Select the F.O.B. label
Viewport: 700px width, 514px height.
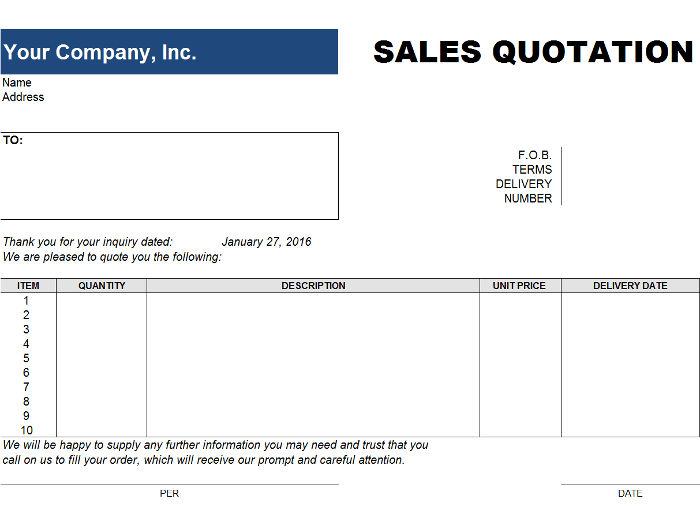click(534, 155)
